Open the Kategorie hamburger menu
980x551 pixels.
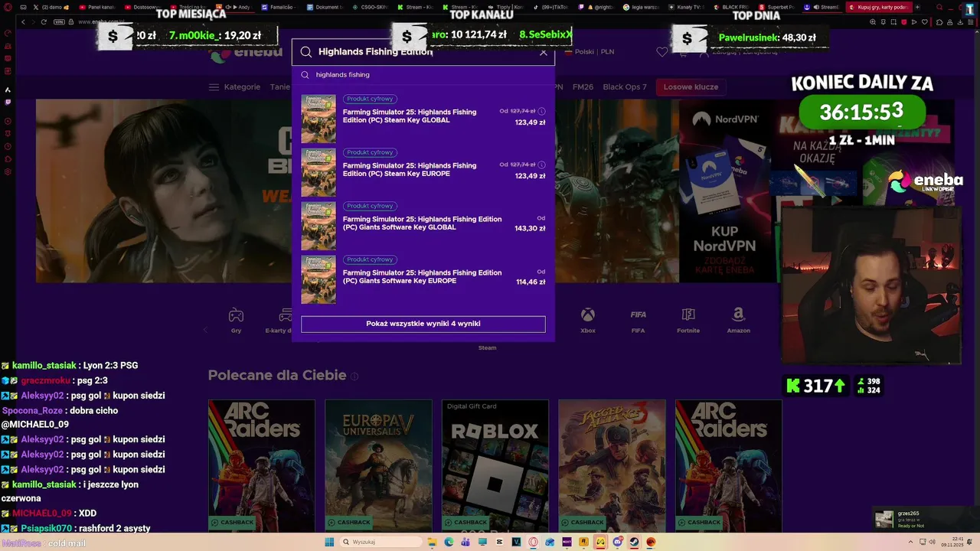[234, 87]
